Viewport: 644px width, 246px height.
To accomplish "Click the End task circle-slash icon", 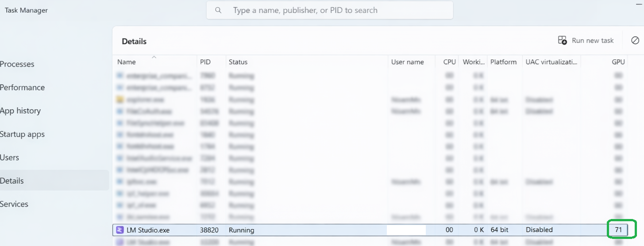I will click(635, 40).
